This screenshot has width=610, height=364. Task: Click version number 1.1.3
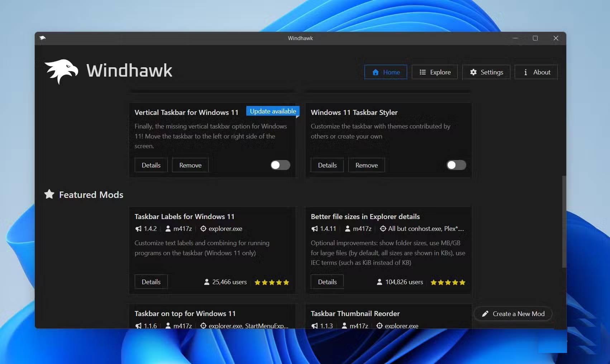pos(327,326)
